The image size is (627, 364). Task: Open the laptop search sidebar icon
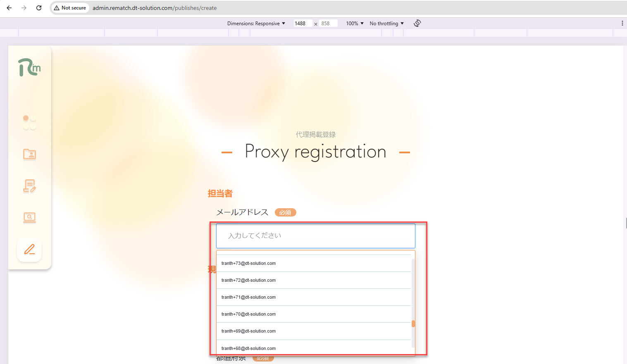tap(29, 218)
